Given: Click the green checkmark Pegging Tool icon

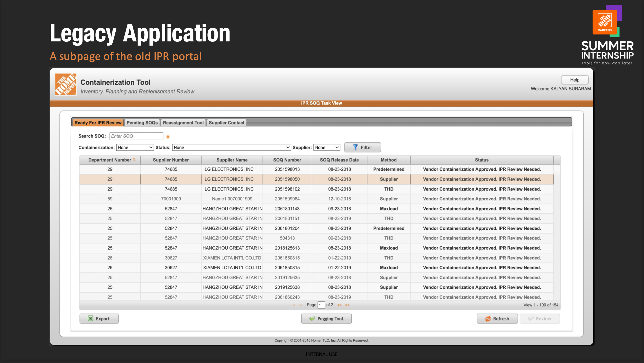Looking at the screenshot, I should [x=312, y=318].
